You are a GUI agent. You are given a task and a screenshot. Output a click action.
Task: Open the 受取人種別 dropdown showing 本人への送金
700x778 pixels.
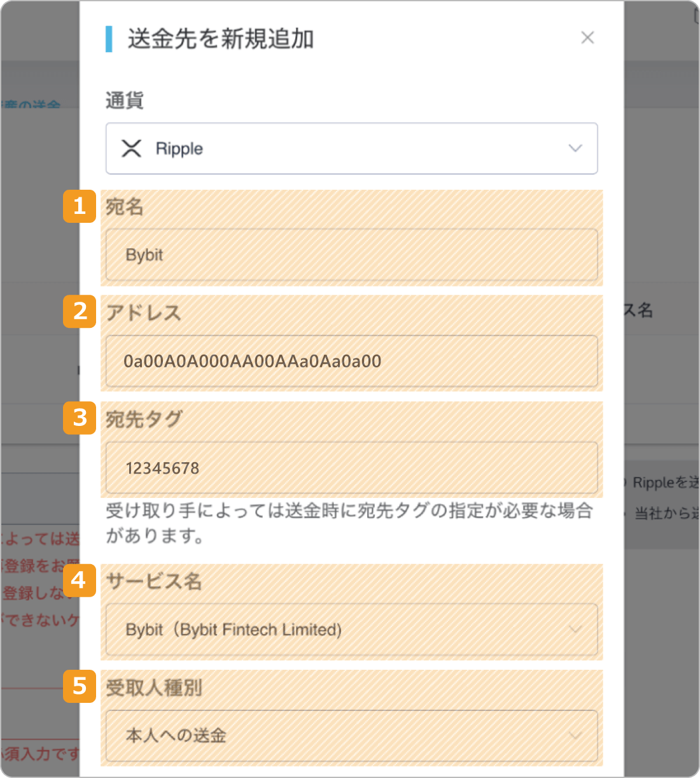pos(351,736)
